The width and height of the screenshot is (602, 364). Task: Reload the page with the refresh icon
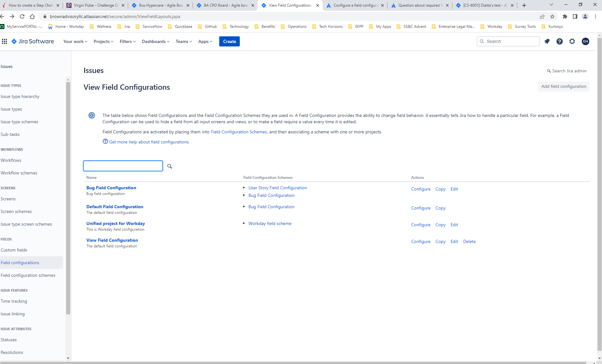[x=22, y=16]
